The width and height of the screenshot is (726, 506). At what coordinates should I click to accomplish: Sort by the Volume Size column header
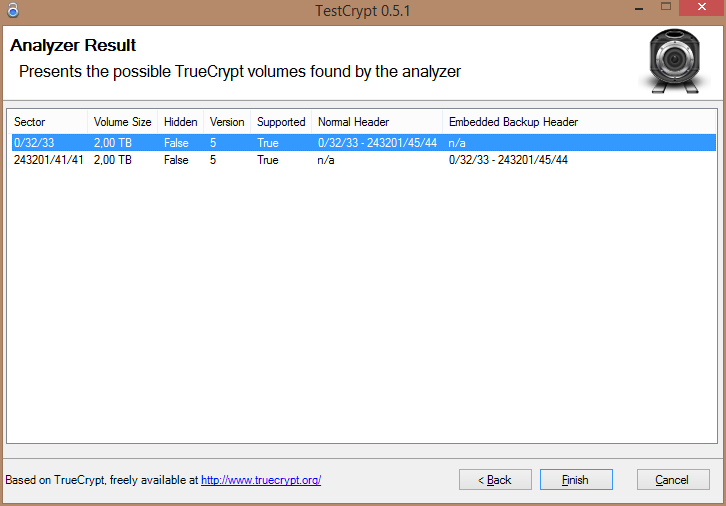tap(123, 122)
